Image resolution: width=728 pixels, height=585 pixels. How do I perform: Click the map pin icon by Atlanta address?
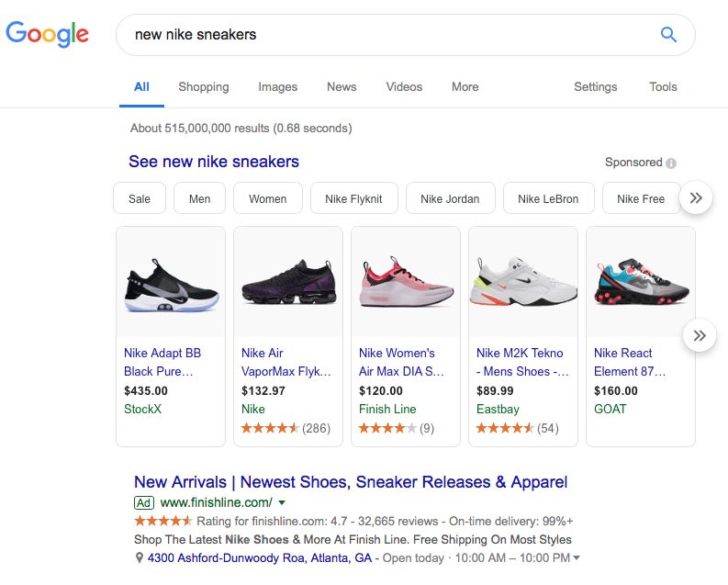click(x=139, y=557)
